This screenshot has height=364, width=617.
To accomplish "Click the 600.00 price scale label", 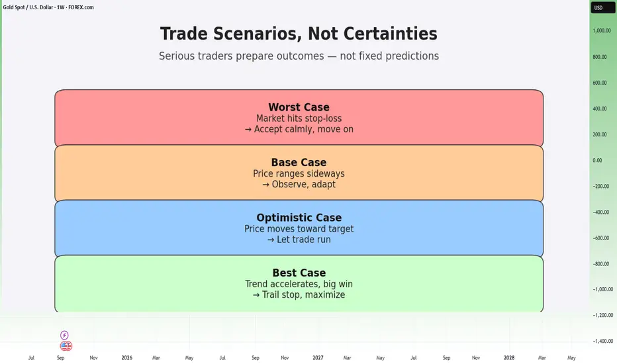I will pos(600,83).
